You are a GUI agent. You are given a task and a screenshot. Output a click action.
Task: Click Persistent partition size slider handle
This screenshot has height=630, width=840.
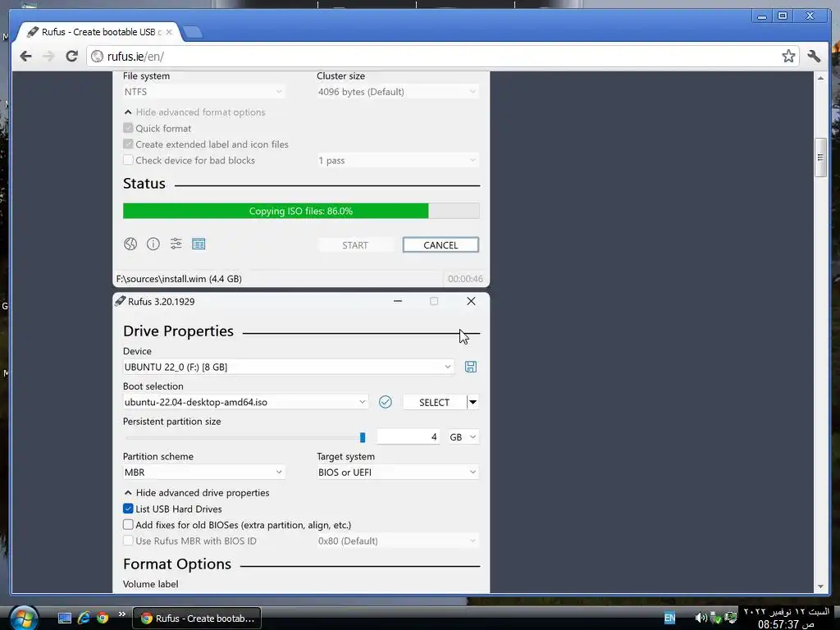[363, 438]
